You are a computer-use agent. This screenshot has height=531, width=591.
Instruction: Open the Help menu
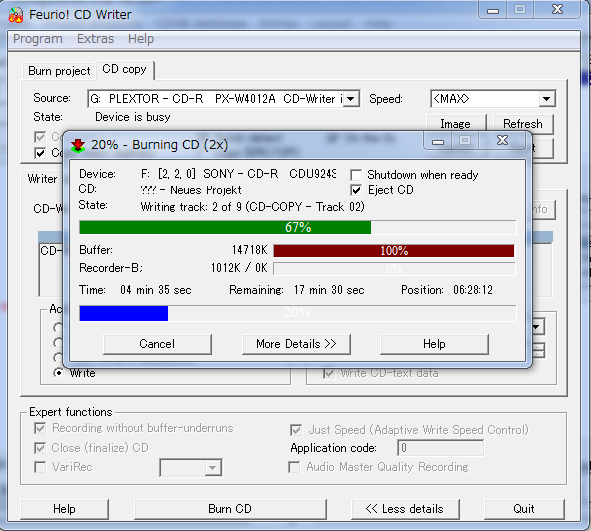pyautogui.click(x=141, y=39)
